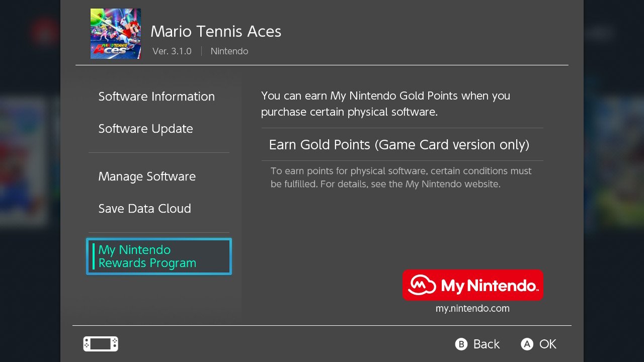Click the Nintendo publisher label
644x362 pixels.
pyautogui.click(x=229, y=51)
